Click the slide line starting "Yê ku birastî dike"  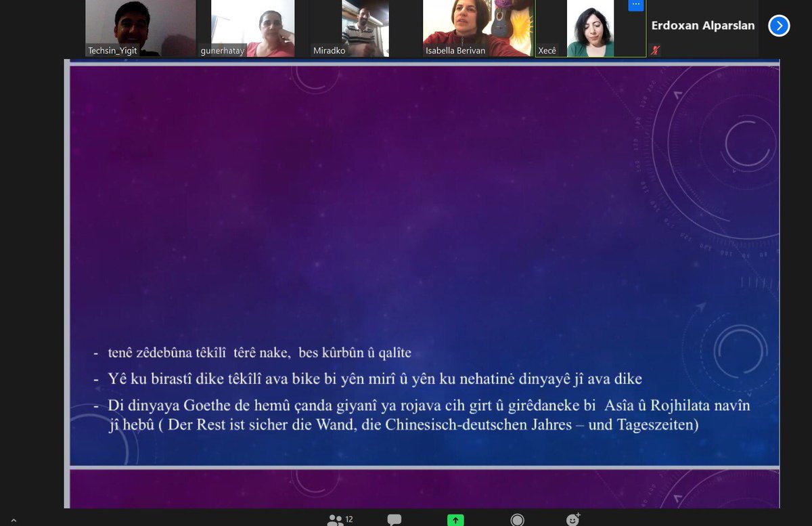click(375, 379)
